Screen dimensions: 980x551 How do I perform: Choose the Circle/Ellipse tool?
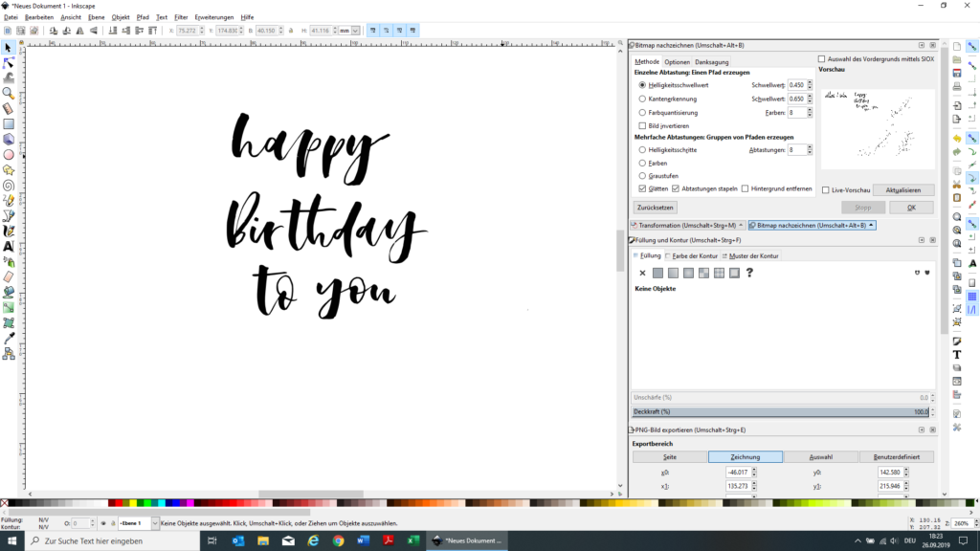9,155
